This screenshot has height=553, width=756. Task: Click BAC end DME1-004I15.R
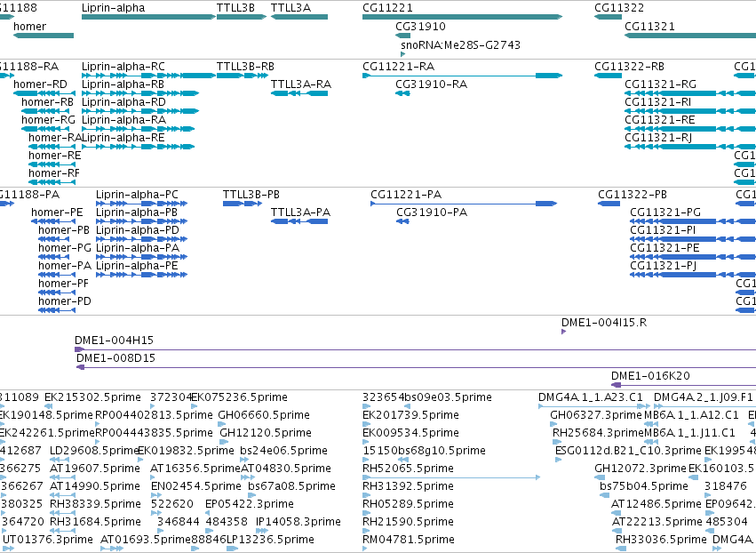(x=604, y=323)
